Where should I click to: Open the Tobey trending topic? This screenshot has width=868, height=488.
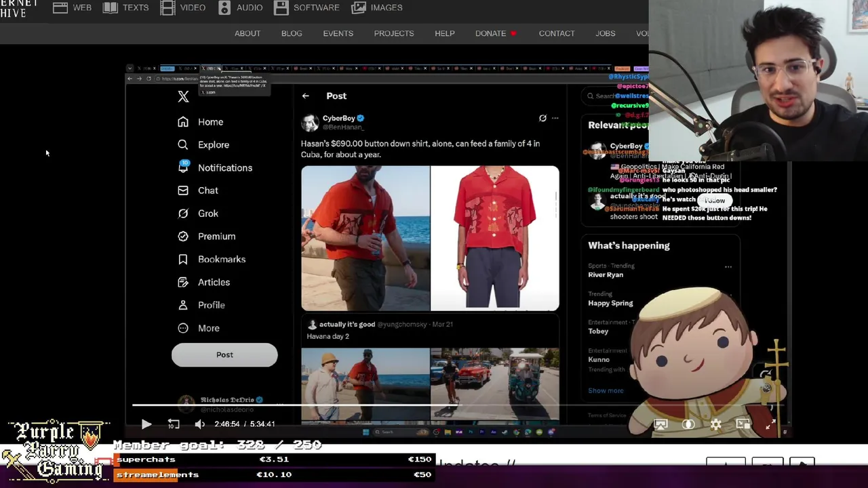pyautogui.click(x=598, y=331)
